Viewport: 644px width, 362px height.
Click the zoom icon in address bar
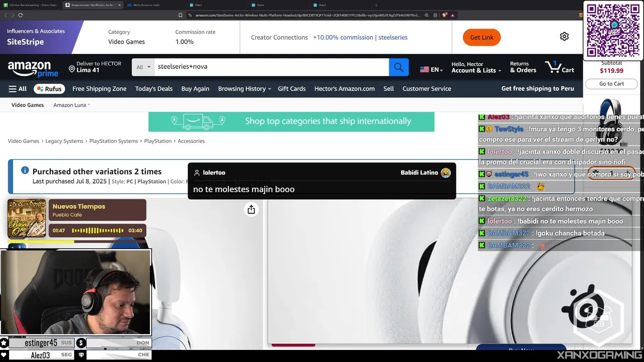click(427, 15)
